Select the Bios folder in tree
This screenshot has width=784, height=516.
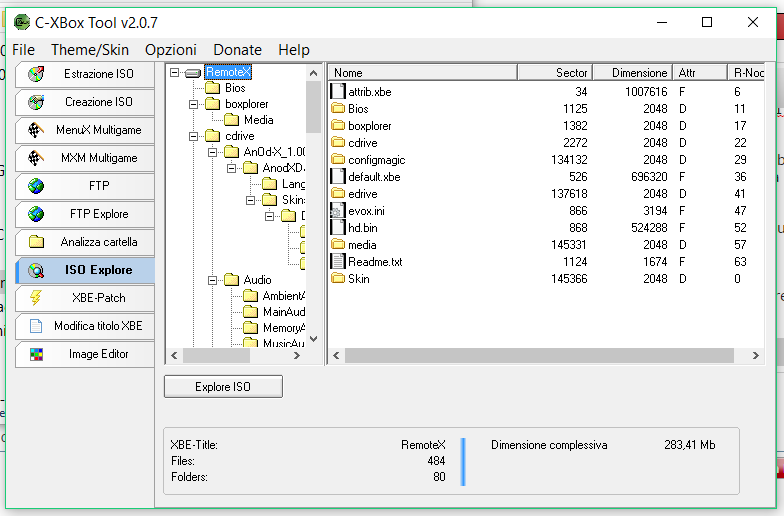[235, 88]
